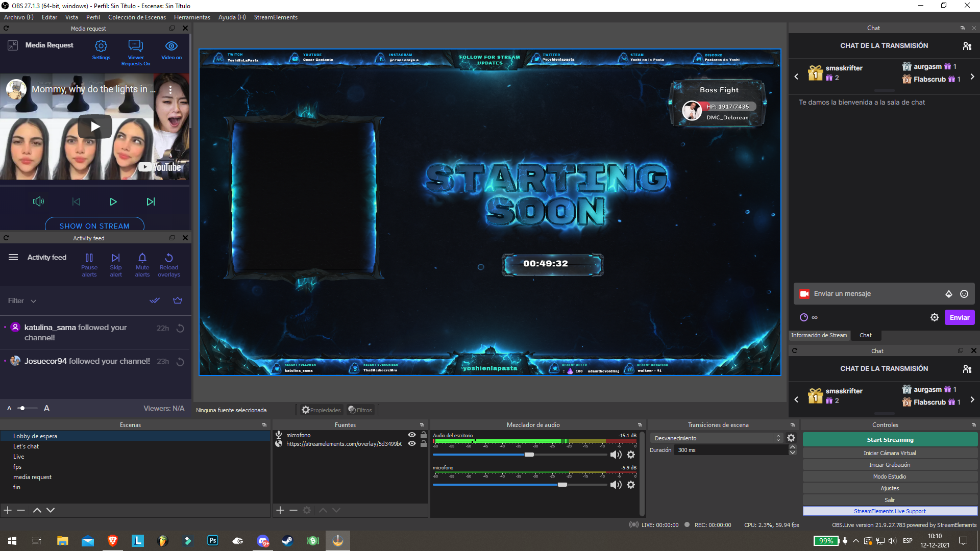Screen dimensions: 980x551
Task: Open Propiedades for selected source
Action: pos(321,410)
